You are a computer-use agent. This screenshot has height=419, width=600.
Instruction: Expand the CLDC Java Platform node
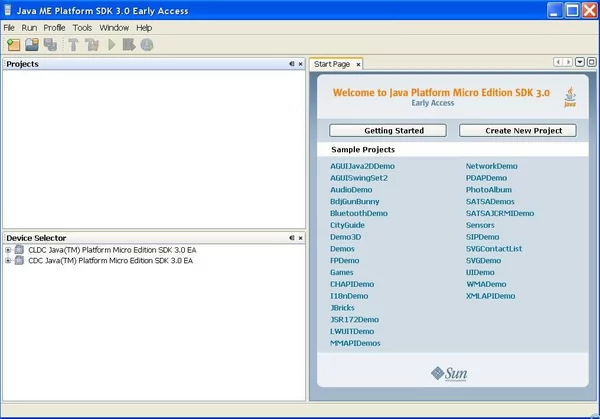[x=8, y=250]
